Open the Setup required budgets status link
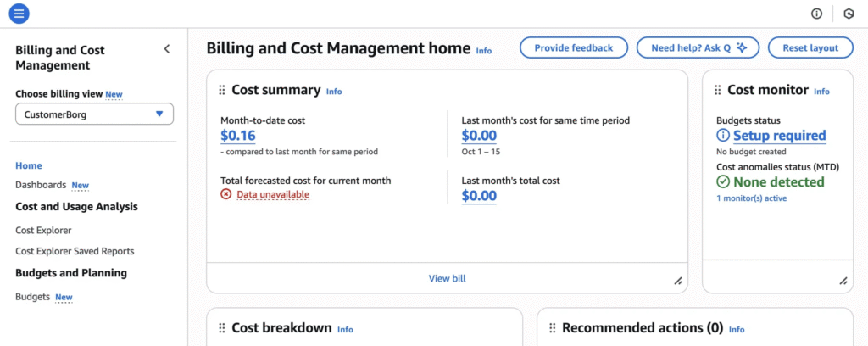Image resolution: width=868 pixels, height=346 pixels. pyautogui.click(x=779, y=135)
